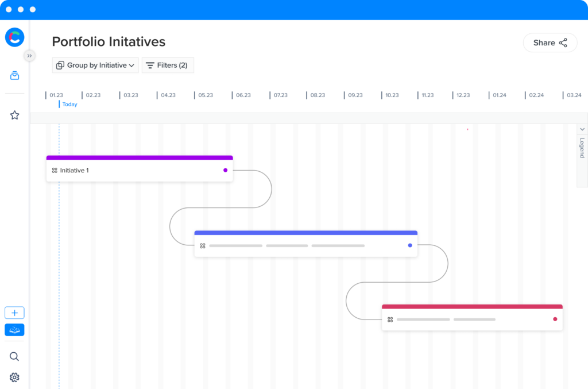The image size is (588, 389).
Task: Collapse the Legend panel chevron
Action: pyautogui.click(x=582, y=130)
